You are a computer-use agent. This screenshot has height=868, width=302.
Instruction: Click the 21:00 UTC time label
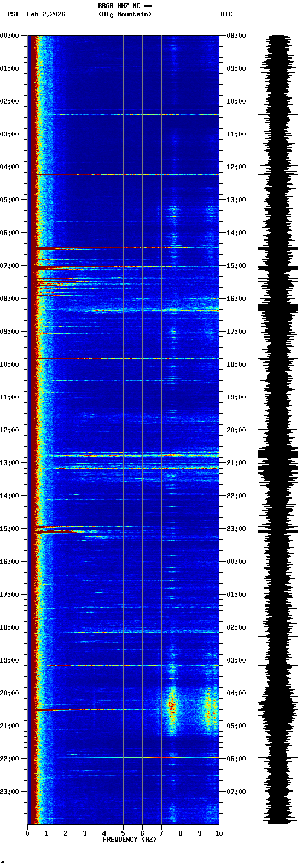(x=236, y=463)
